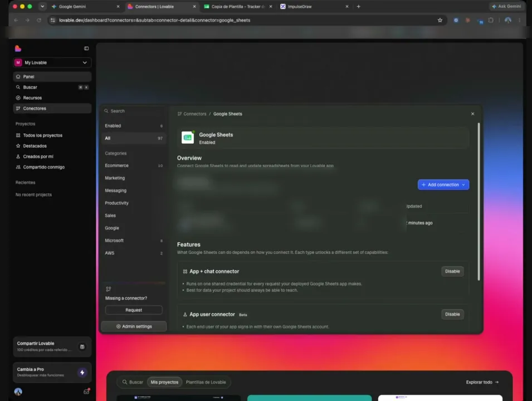Click the Admin settings gear icon

click(119, 326)
